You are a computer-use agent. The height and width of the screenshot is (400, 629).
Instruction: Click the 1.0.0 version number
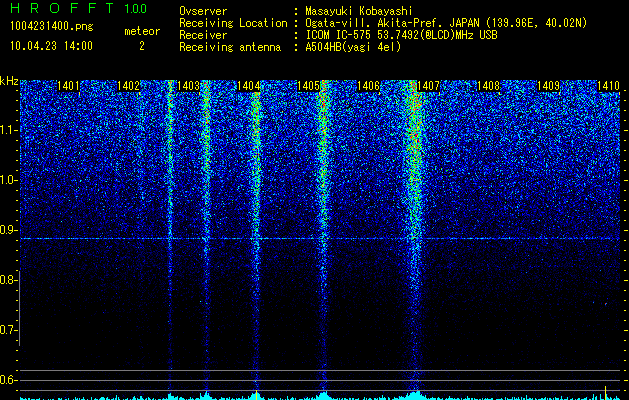click(136, 9)
